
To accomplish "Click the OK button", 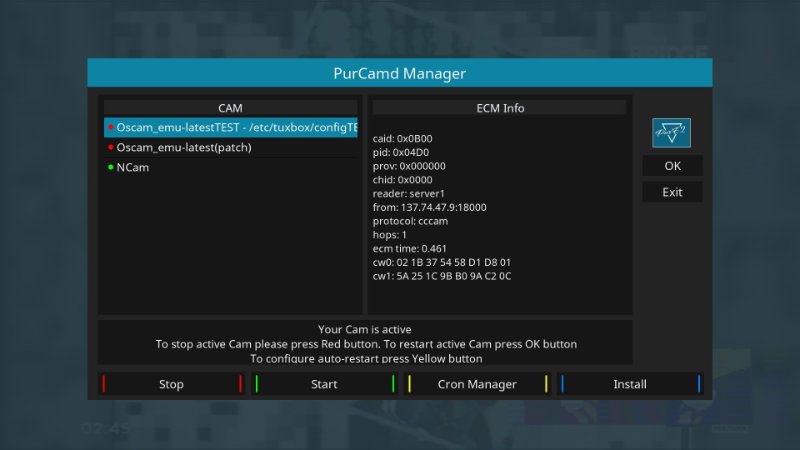I will tap(672, 166).
